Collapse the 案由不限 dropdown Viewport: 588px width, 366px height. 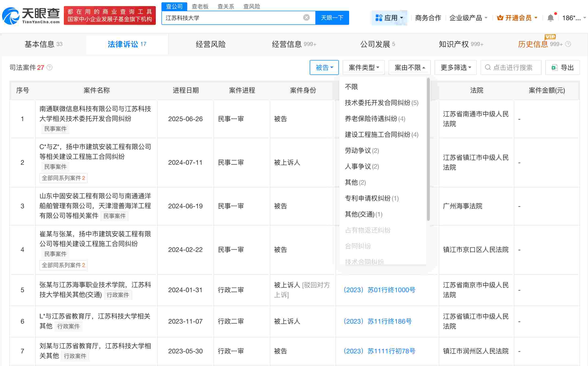409,67
